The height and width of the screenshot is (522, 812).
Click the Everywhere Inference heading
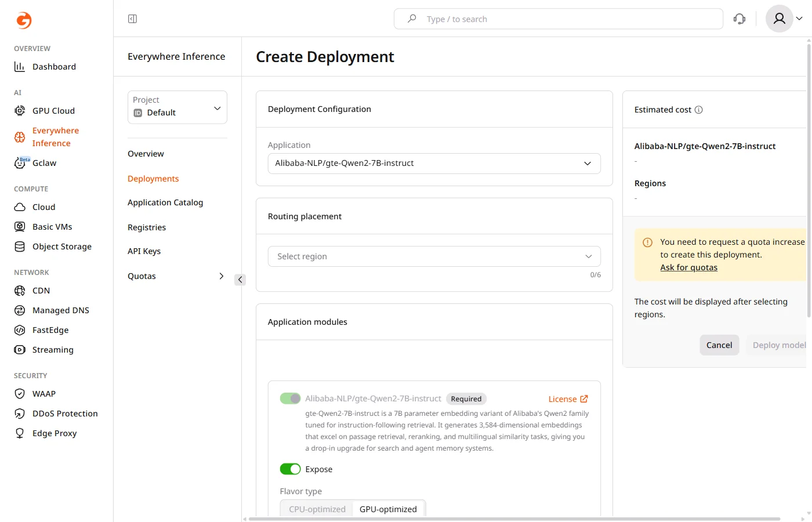176,56
